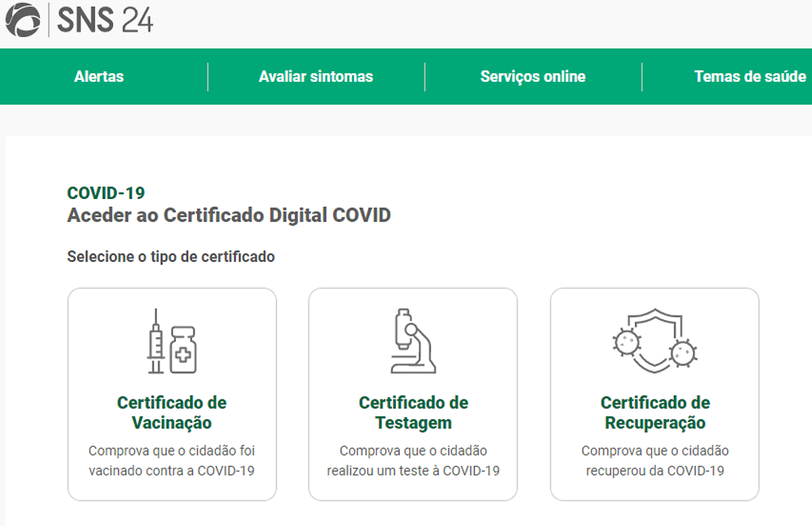Click text 'vacinado contra a COVID-19'
This screenshot has height=526, width=812.
(172, 470)
